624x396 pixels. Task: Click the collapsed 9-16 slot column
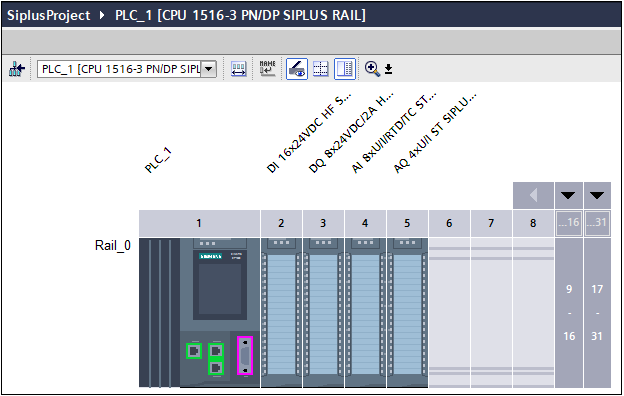569,312
